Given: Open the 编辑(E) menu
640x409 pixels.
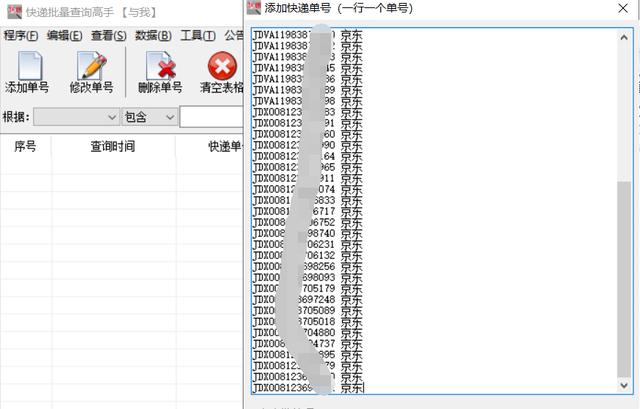Looking at the screenshot, I should 64,36.
